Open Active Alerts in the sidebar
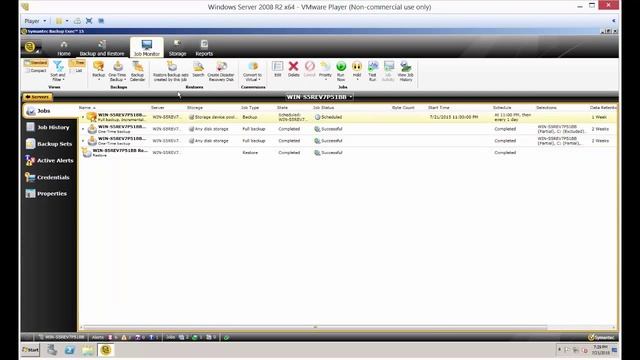The height and width of the screenshot is (360, 640). coord(49,161)
